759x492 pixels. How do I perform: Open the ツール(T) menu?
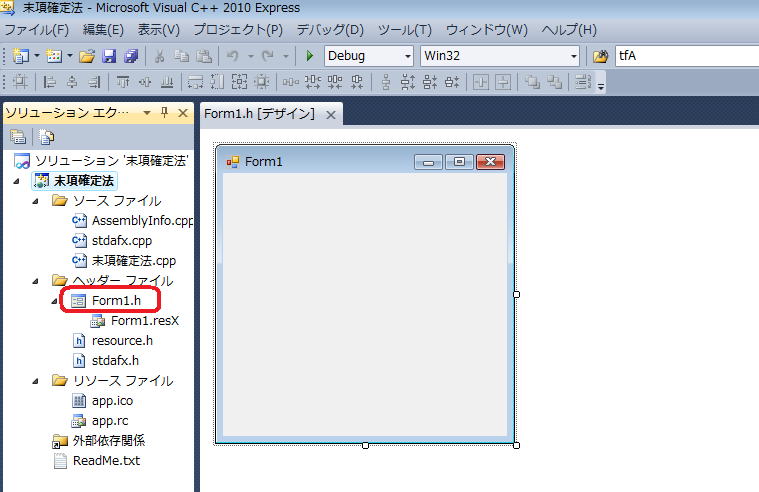click(405, 30)
